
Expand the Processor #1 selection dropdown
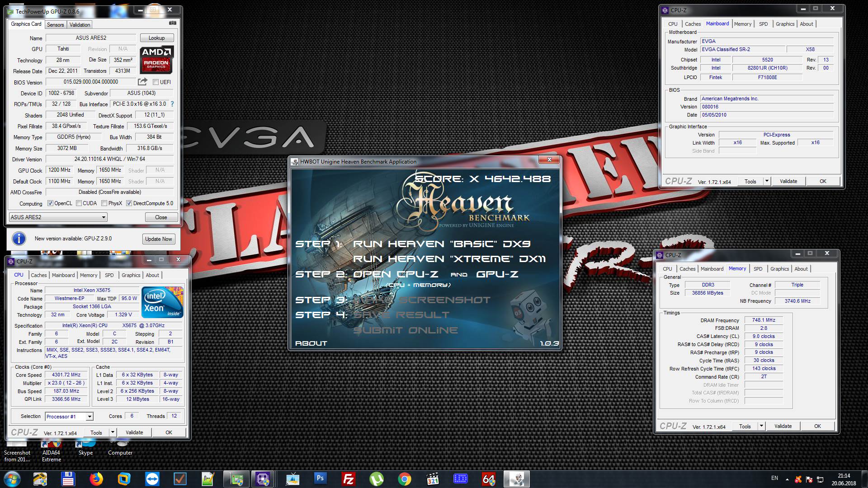(x=89, y=417)
